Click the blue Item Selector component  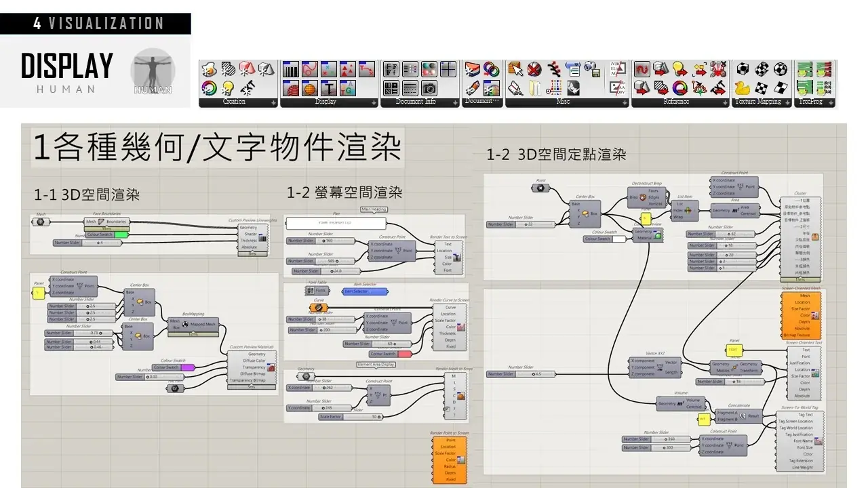point(366,291)
